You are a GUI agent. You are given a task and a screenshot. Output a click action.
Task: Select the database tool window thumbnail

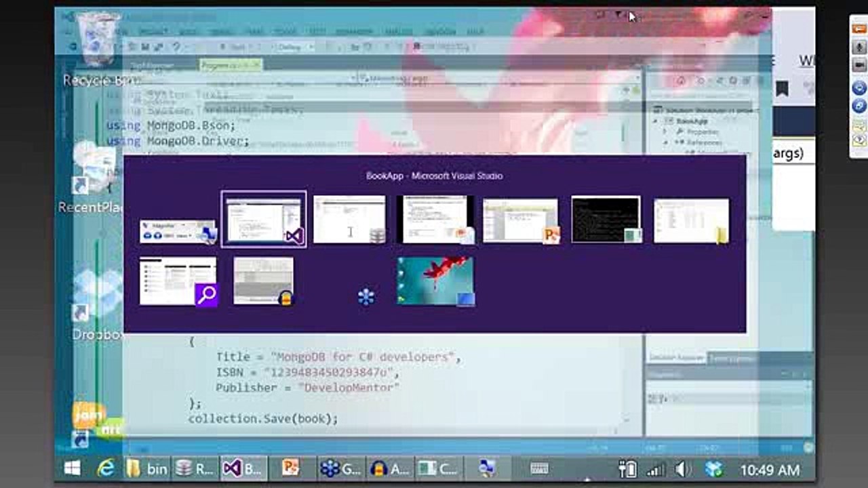(350, 220)
